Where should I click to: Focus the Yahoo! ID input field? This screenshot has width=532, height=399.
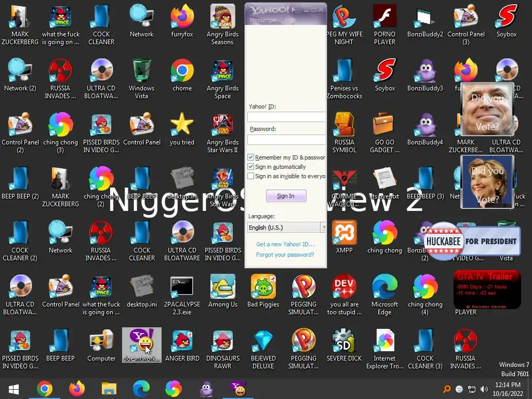(x=286, y=117)
